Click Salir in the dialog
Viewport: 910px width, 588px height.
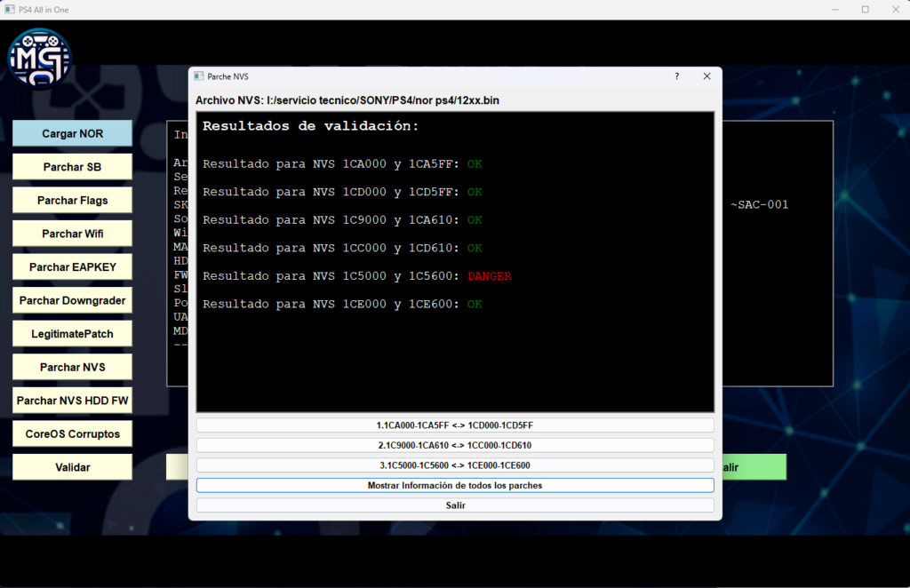point(454,505)
